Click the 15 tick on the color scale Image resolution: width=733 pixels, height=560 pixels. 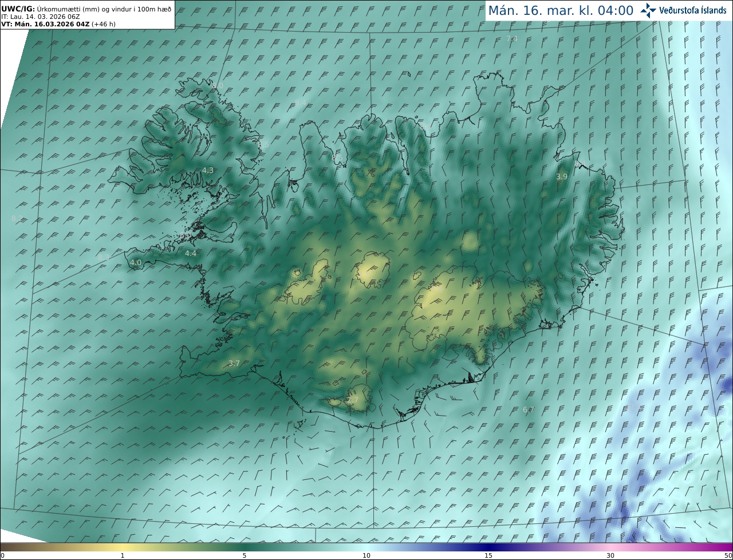(x=488, y=555)
